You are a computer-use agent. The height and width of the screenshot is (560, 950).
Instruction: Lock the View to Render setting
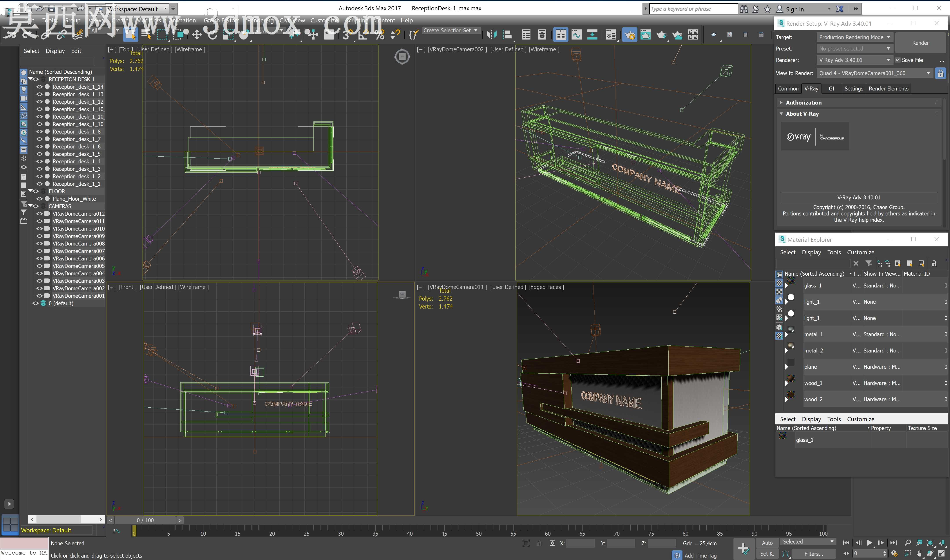pyautogui.click(x=941, y=73)
